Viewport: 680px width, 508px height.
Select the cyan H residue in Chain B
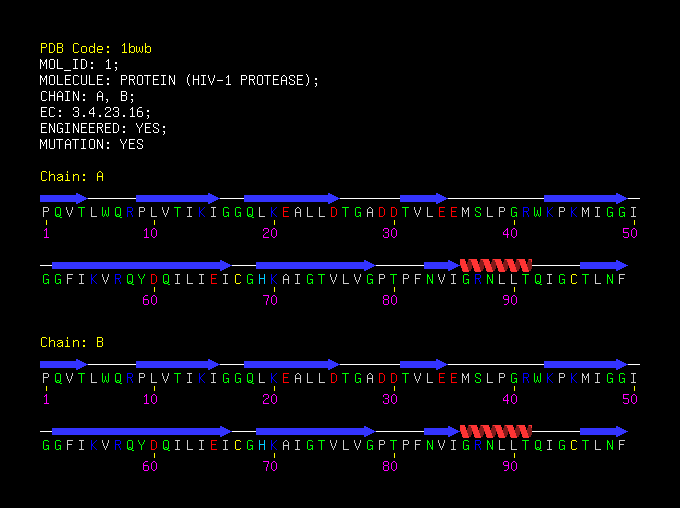262,445
